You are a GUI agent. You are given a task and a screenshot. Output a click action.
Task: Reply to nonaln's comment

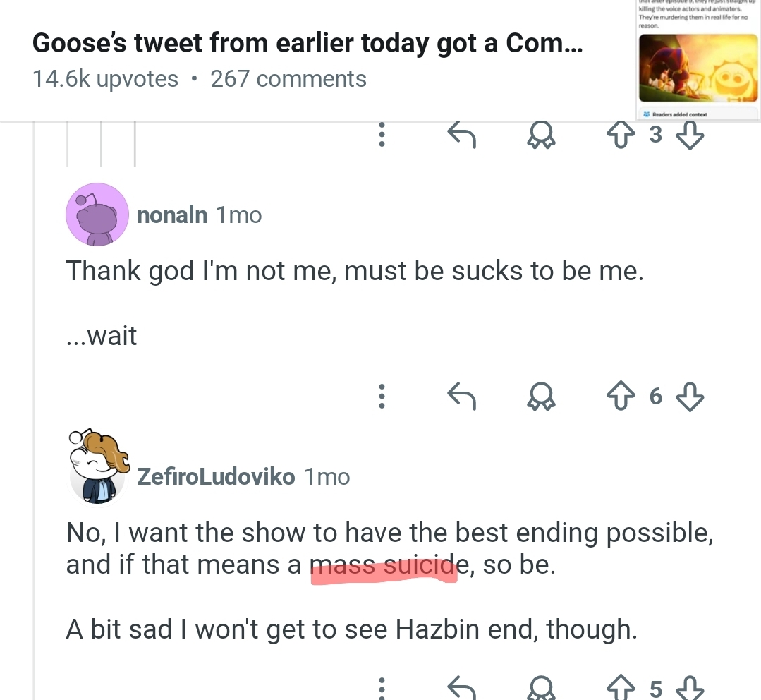(463, 397)
